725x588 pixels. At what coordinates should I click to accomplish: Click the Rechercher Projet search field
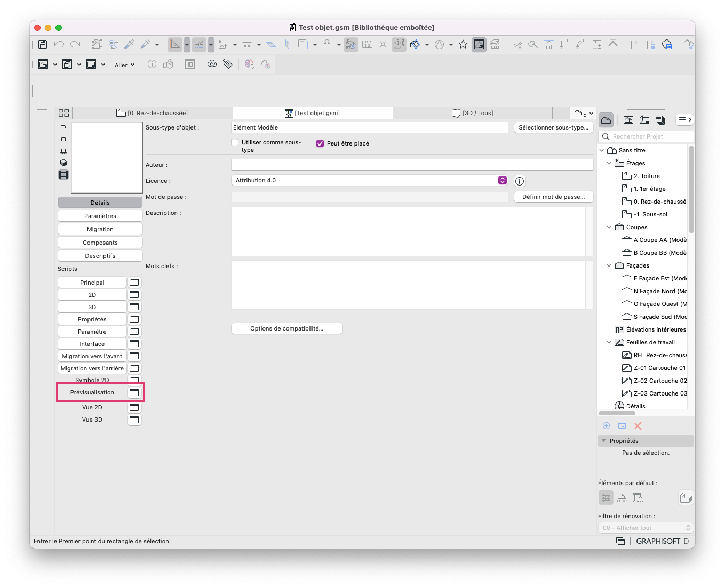(646, 136)
